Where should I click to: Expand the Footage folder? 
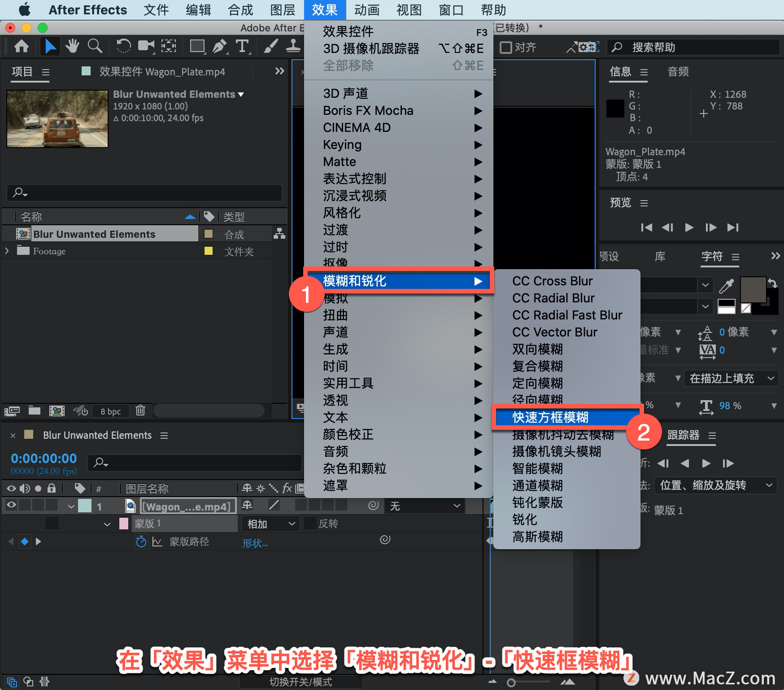7,251
